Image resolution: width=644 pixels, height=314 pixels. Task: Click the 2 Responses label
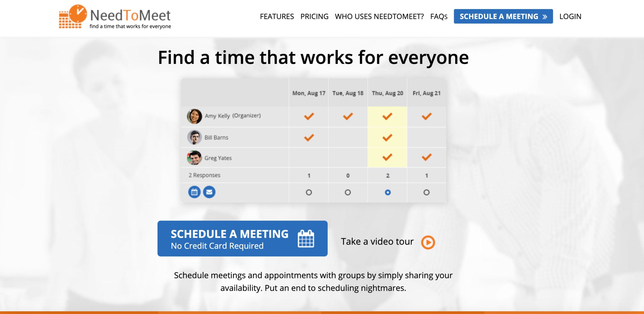[x=204, y=175]
